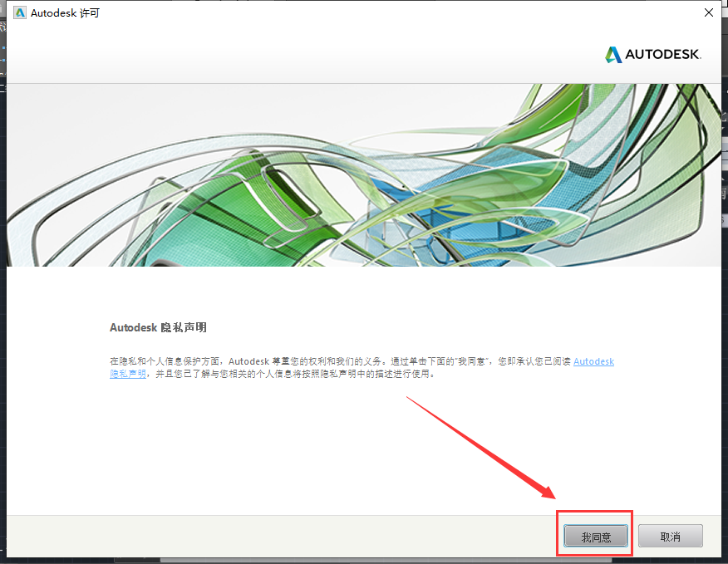
Task: Click the Autodesk triangle logo at top right
Action: (612, 55)
